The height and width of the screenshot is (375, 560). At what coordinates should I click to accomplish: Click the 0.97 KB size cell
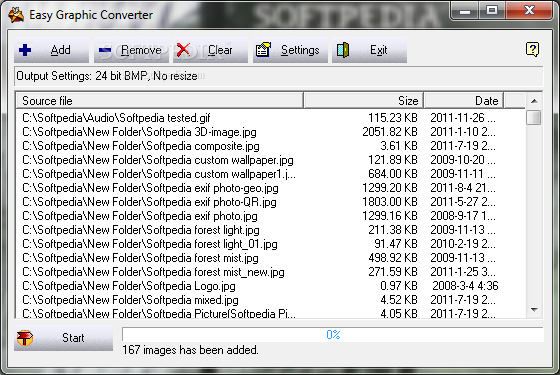click(x=399, y=286)
